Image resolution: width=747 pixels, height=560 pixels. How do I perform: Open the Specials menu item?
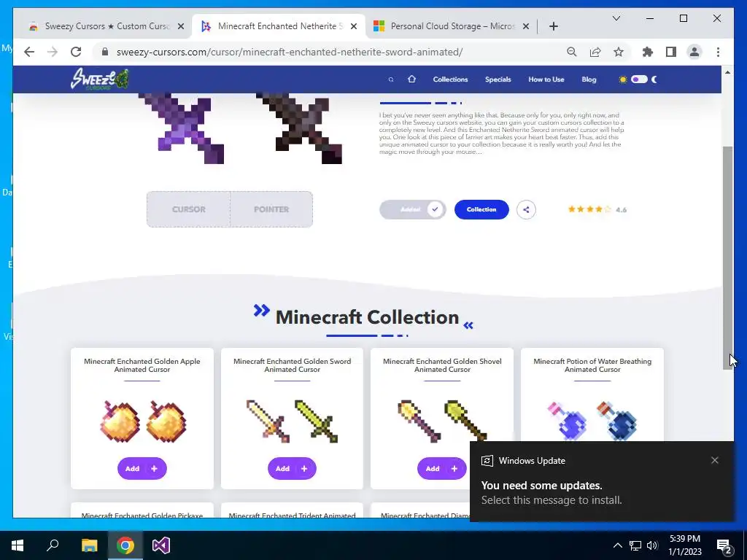click(x=498, y=79)
